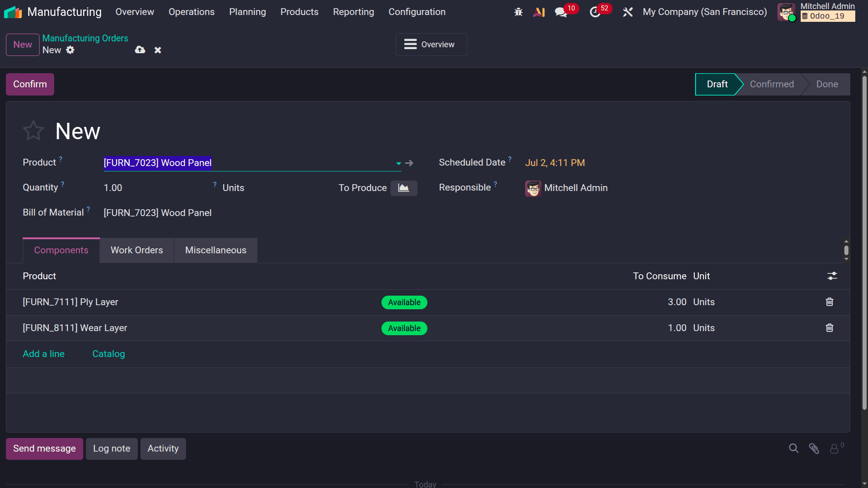The height and width of the screenshot is (488, 868).
Task: Open Mitchell Admin user avatar menu
Action: pos(786,12)
